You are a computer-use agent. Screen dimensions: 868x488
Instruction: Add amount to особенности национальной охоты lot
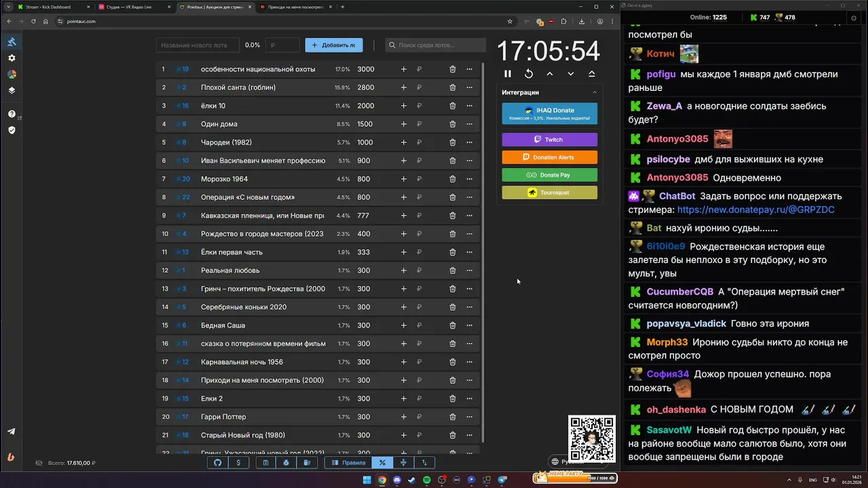pos(403,69)
